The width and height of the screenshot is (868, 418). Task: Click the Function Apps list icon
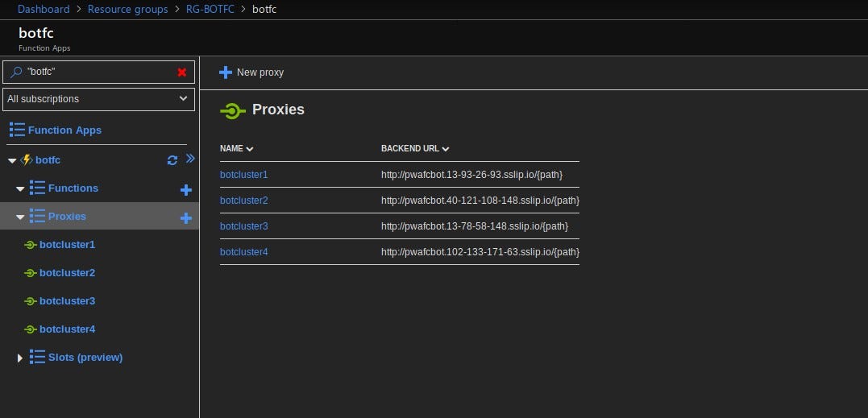pyautogui.click(x=17, y=130)
